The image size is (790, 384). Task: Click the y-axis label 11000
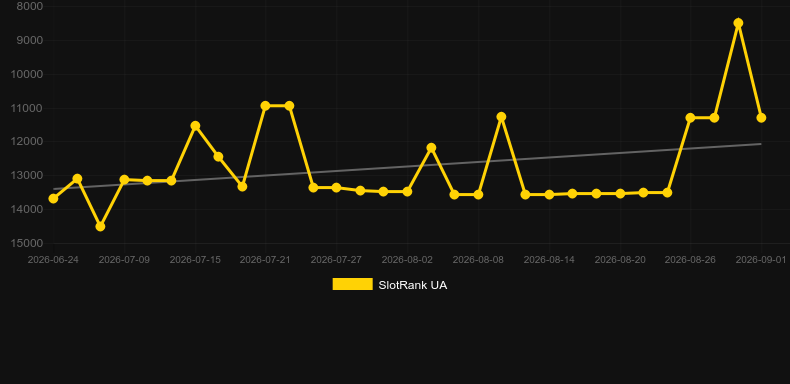click(27, 108)
